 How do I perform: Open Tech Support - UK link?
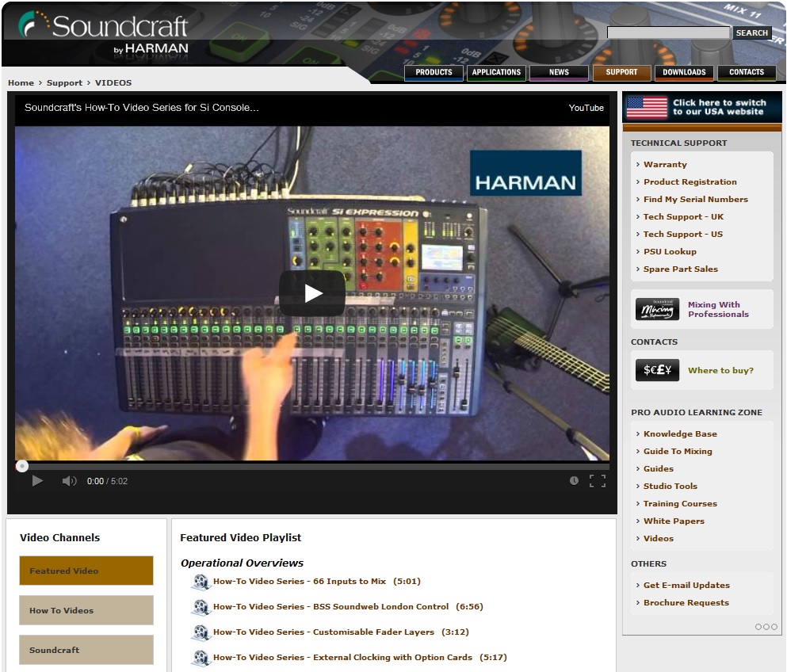[683, 217]
